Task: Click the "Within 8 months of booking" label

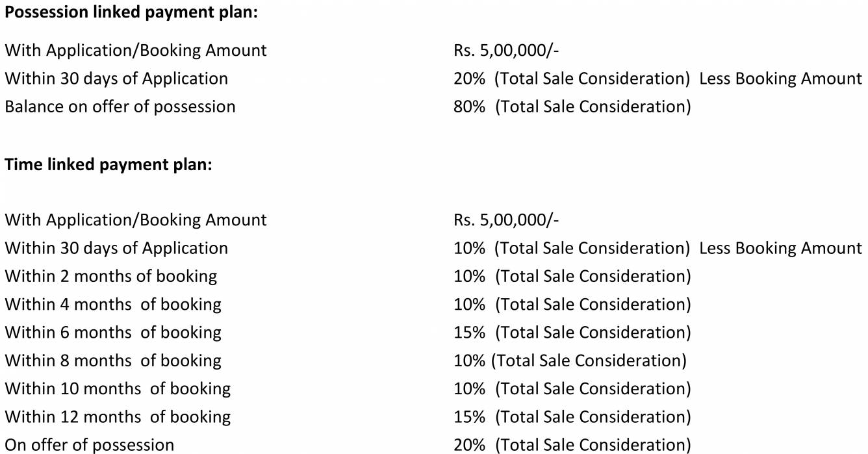Action: [113, 360]
